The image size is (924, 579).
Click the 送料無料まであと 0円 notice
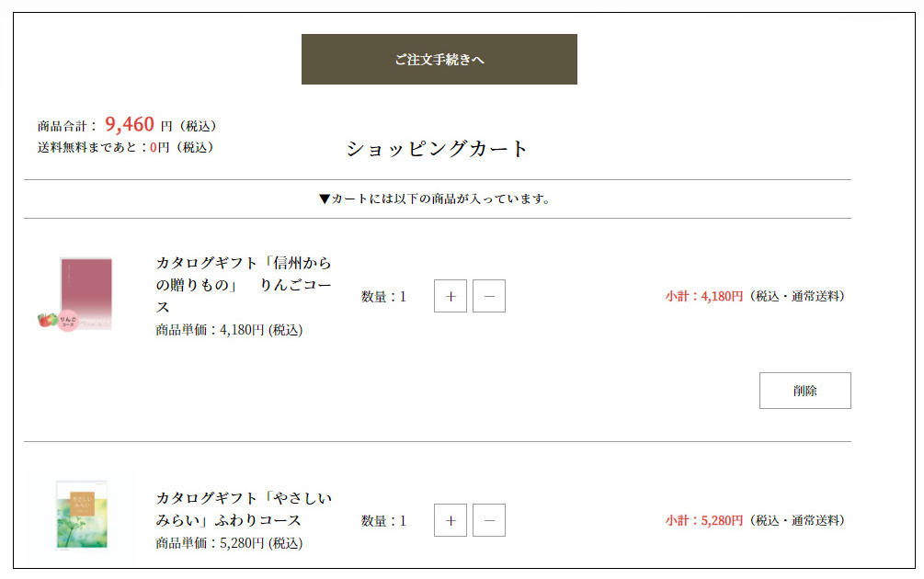(127, 147)
